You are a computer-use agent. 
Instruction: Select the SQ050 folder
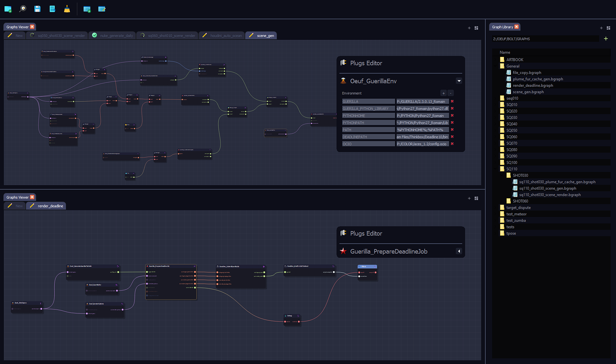(x=512, y=130)
